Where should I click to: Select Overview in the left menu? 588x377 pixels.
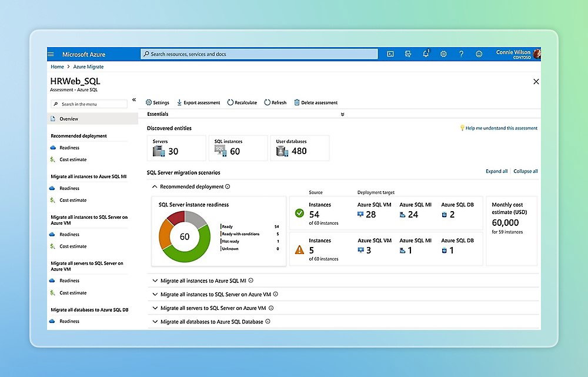[x=92, y=119]
